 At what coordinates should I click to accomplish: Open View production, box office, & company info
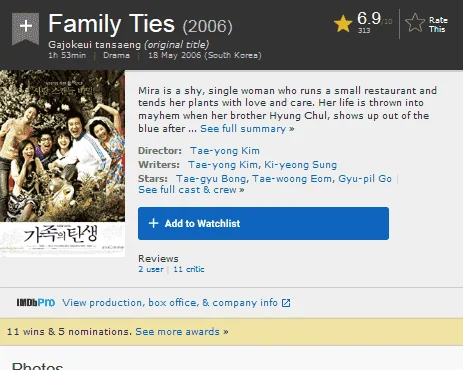(x=170, y=303)
